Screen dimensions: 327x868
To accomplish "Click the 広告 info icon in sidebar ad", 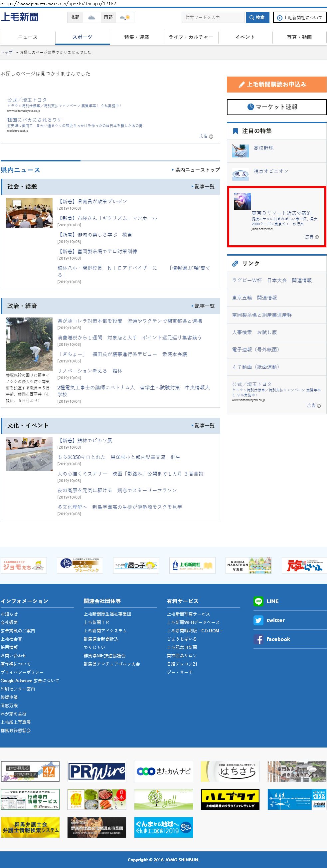I will pyautogui.click(x=317, y=237).
